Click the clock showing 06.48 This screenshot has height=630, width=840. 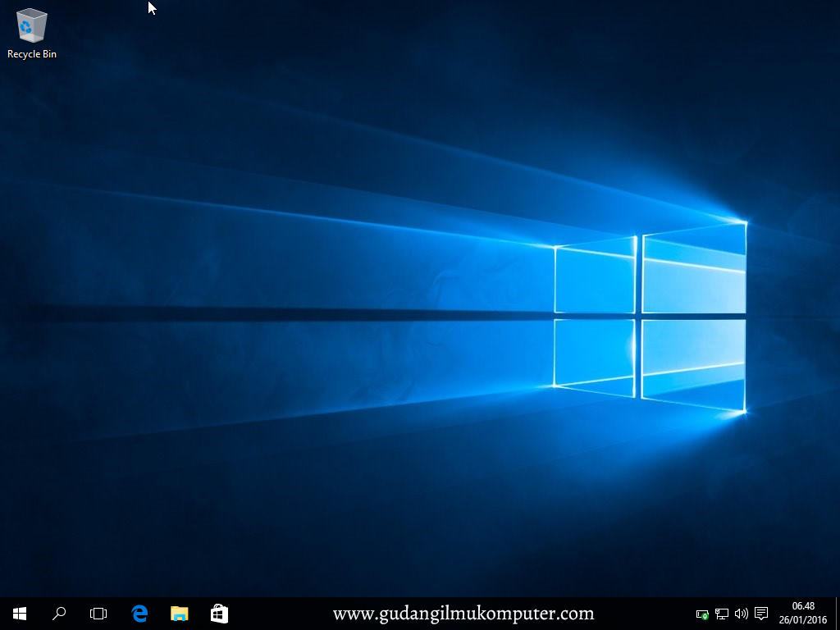(802, 606)
